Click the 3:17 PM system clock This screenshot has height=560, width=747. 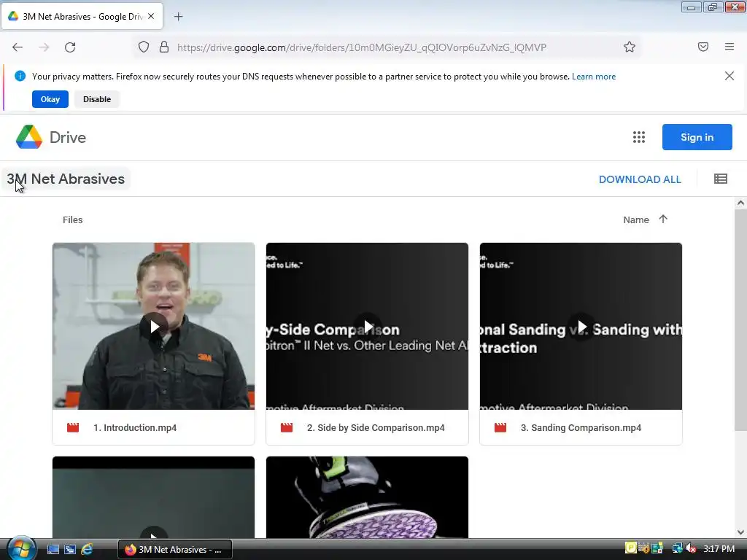coord(719,549)
